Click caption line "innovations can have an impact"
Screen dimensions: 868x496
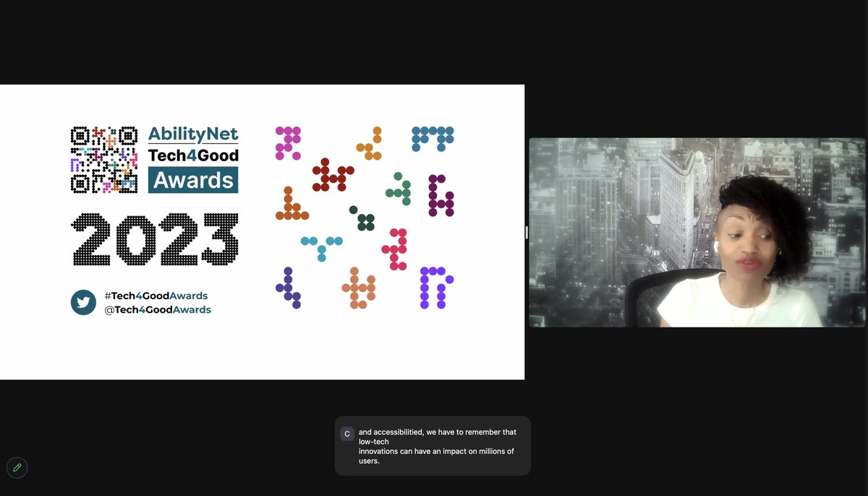click(436, 451)
